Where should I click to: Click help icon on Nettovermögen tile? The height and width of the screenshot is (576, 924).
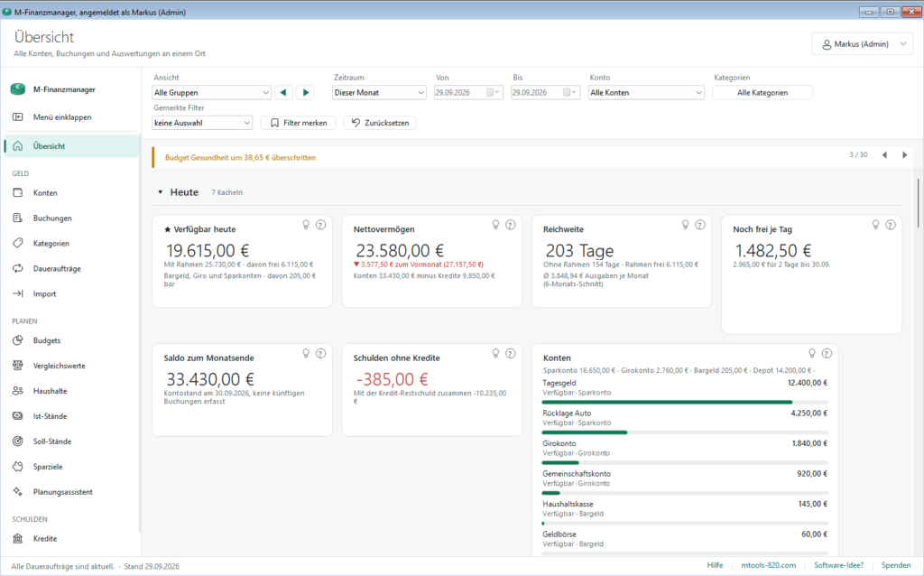pyautogui.click(x=511, y=225)
